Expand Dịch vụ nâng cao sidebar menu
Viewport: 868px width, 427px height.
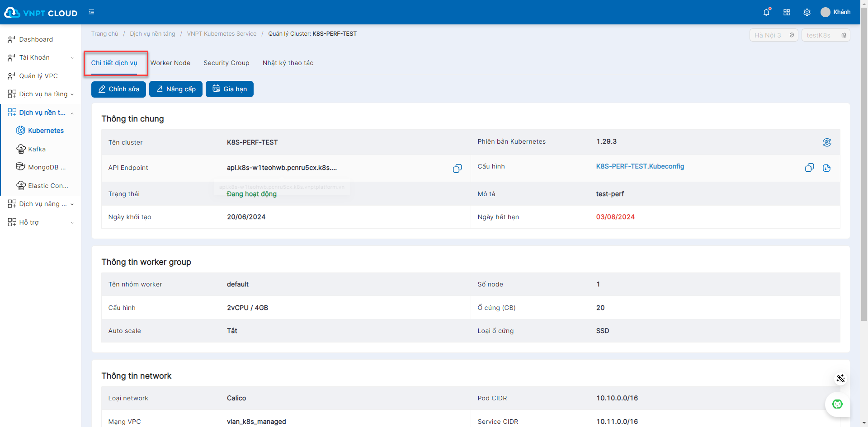pyautogui.click(x=41, y=204)
